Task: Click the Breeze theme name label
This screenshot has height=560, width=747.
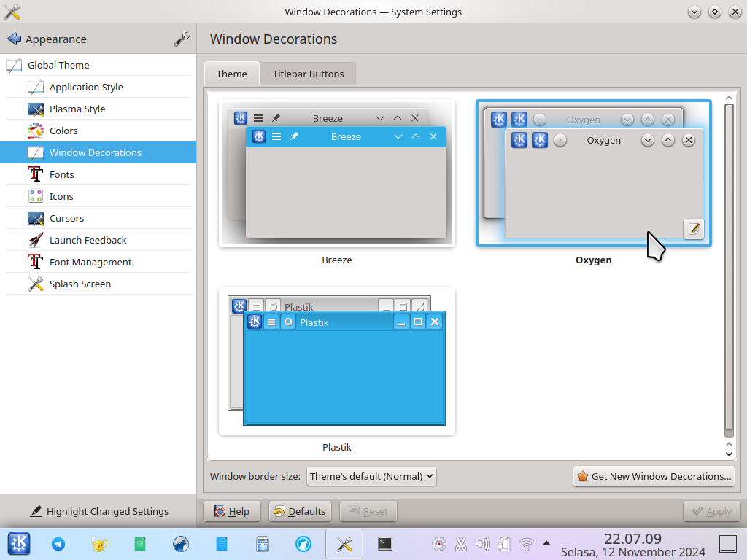Action: pos(337,260)
